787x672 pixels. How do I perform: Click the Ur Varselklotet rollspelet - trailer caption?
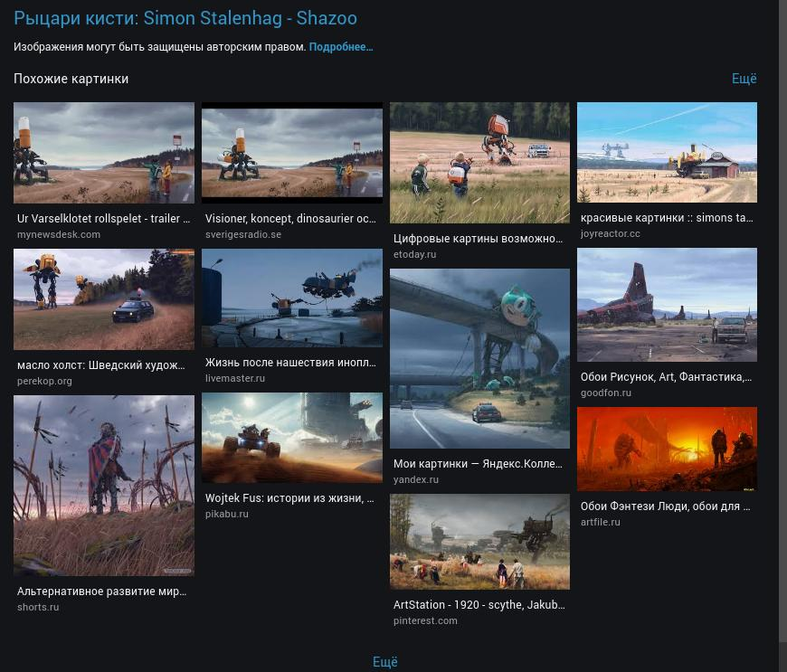(x=103, y=219)
